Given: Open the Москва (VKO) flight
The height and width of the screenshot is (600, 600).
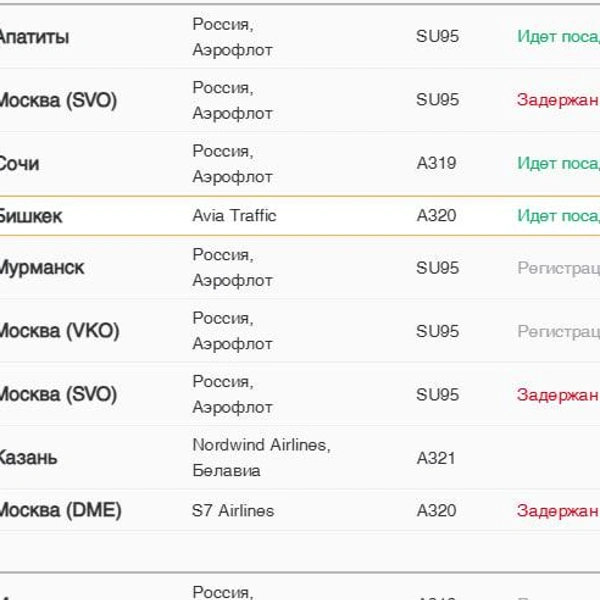Looking at the screenshot, I should pyautogui.click(x=58, y=331).
